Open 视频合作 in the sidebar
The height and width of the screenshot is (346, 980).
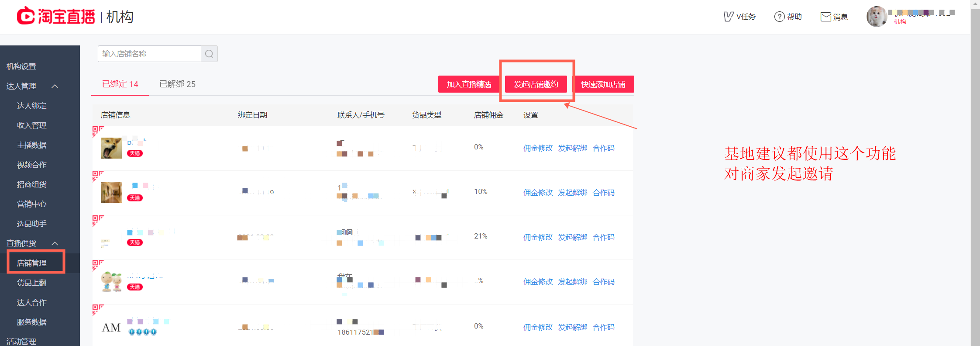click(x=32, y=165)
